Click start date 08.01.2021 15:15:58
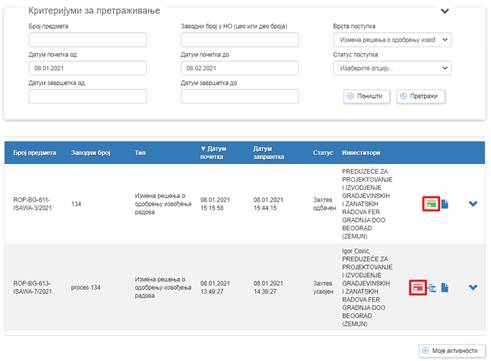The image size is (491, 361). click(x=215, y=204)
